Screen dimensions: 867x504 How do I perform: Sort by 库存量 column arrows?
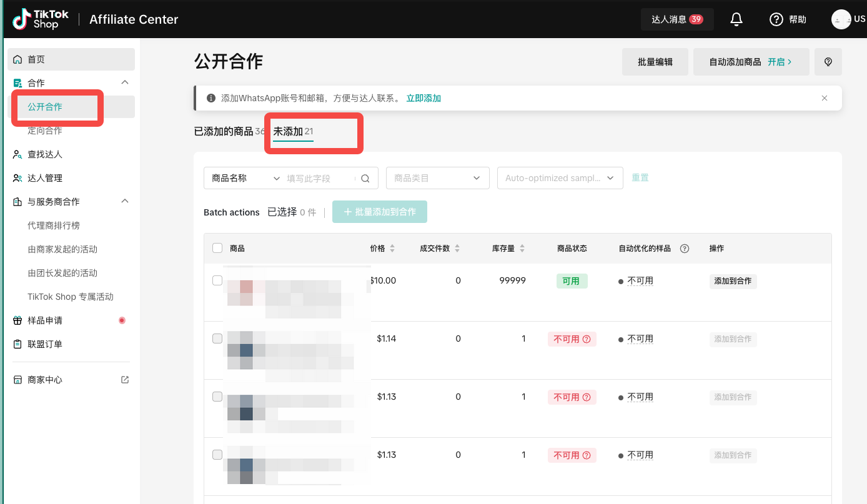(x=522, y=249)
